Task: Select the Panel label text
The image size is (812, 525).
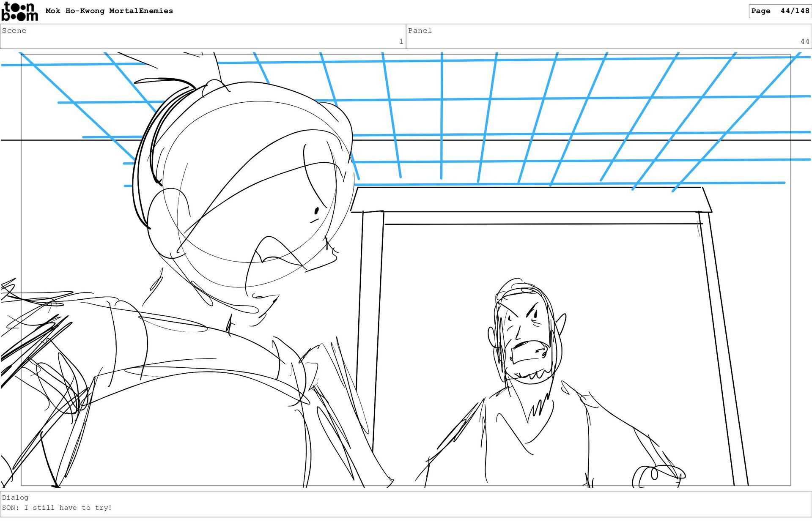Action: tap(420, 30)
